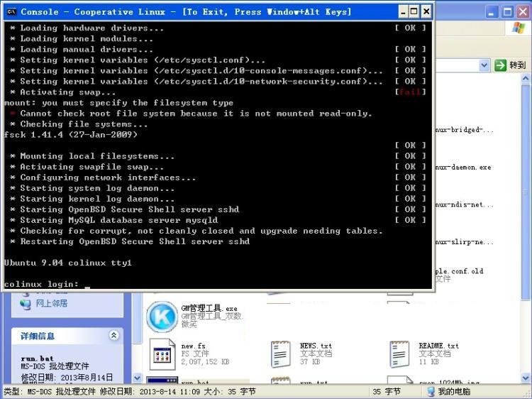Select the new.fs file icon
The width and height of the screenshot is (532, 399).
tap(162, 355)
